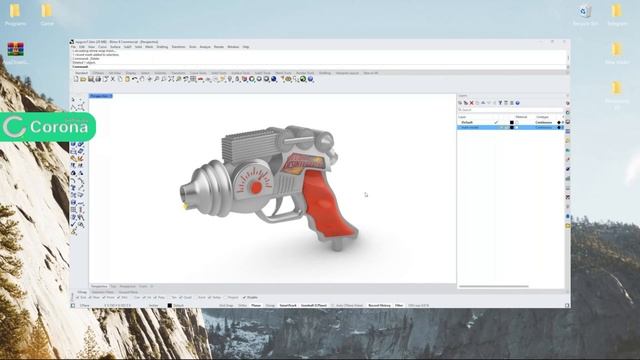640x360 pixels.
Task: Click the blue Help icon in the Layers panel
Action: click(x=517, y=103)
